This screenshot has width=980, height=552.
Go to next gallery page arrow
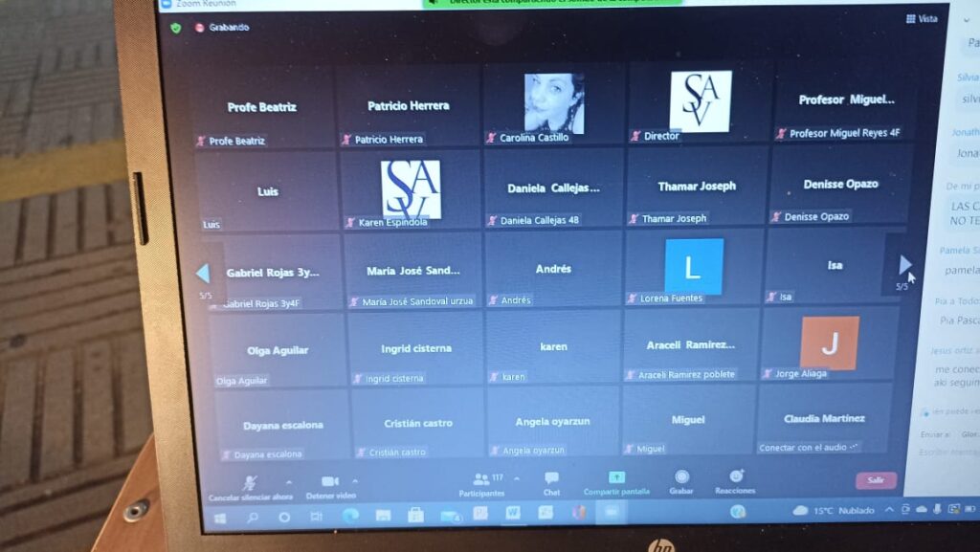904,265
